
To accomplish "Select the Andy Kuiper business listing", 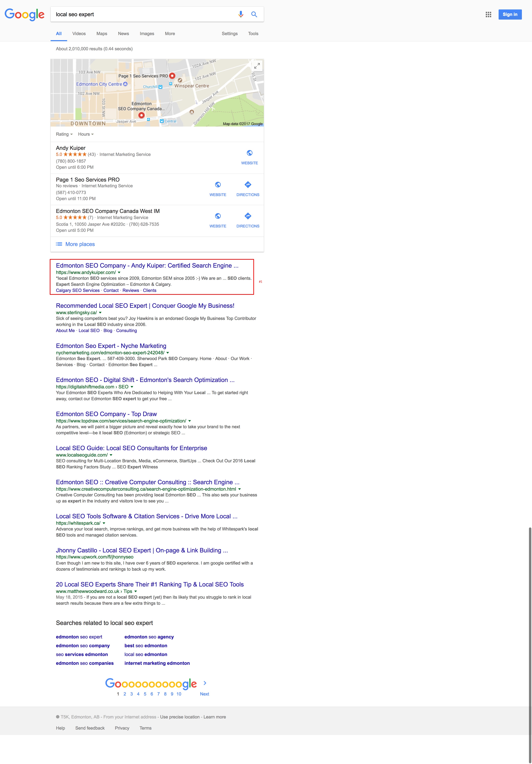I will point(157,158).
